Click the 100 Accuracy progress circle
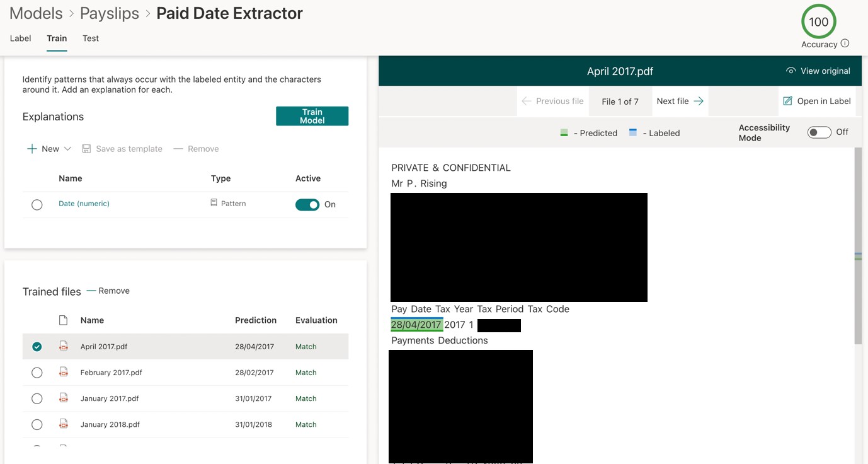 coord(818,21)
